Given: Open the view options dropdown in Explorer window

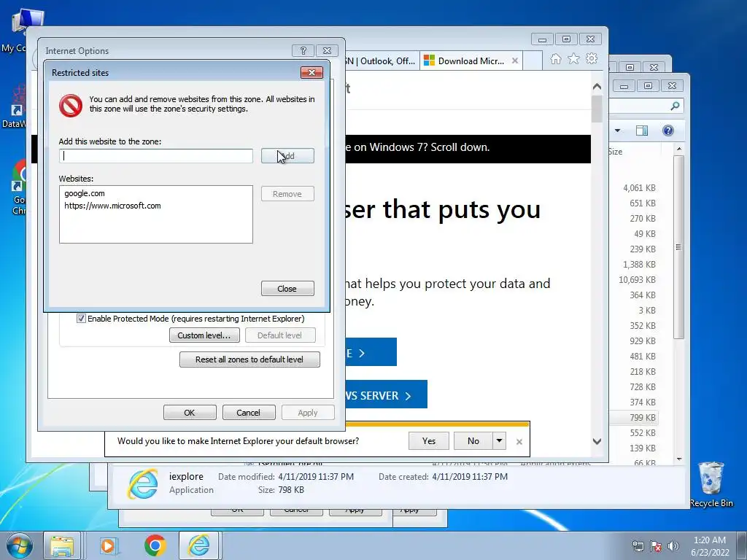Looking at the screenshot, I should tap(617, 131).
